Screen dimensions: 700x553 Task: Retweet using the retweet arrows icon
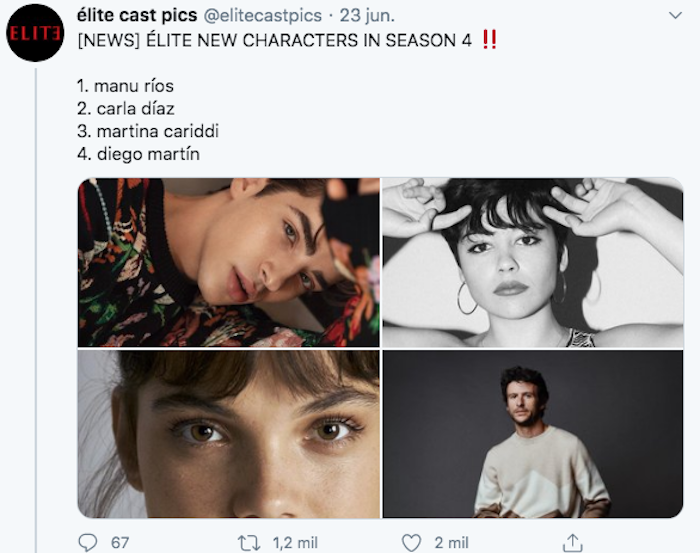click(x=249, y=543)
